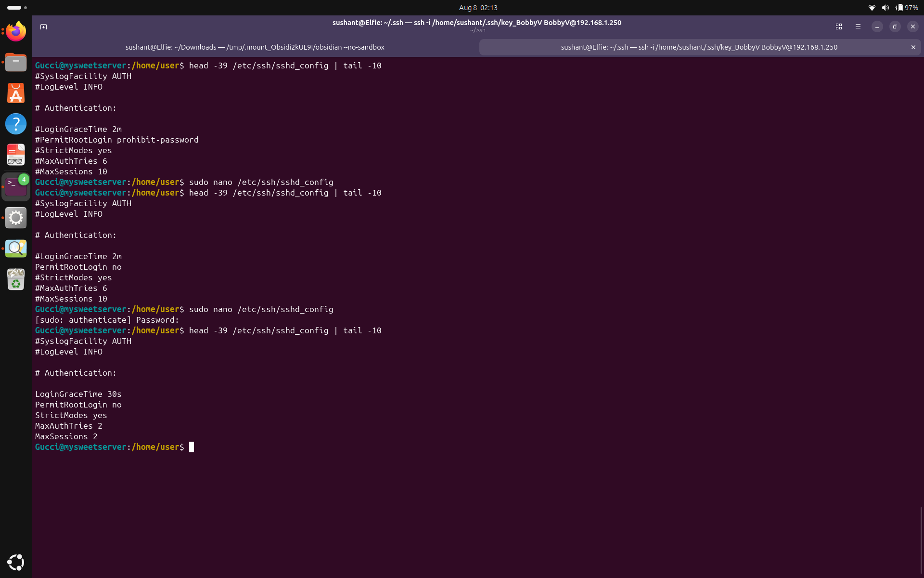924x578 pixels.
Task: Open the terminal hamburger menu
Action: [x=858, y=26]
